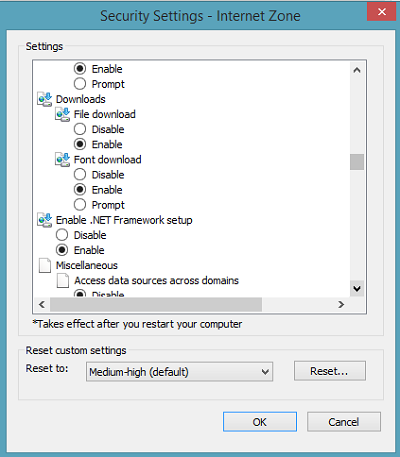
Task: Click the horizontal scroll left arrow
Action: [x=42, y=304]
